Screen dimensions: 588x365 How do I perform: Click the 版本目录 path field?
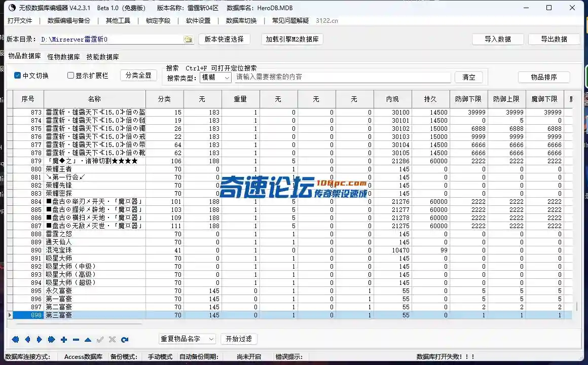click(112, 40)
